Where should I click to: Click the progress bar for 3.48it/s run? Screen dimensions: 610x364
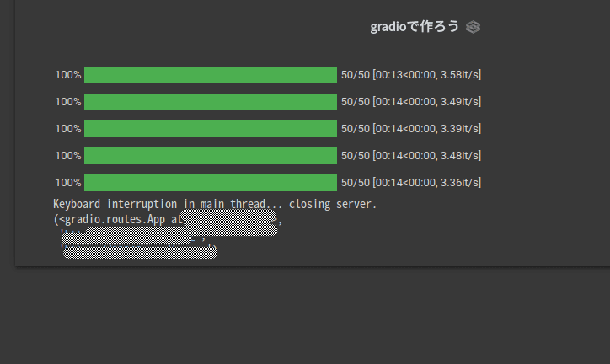(211, 156)
